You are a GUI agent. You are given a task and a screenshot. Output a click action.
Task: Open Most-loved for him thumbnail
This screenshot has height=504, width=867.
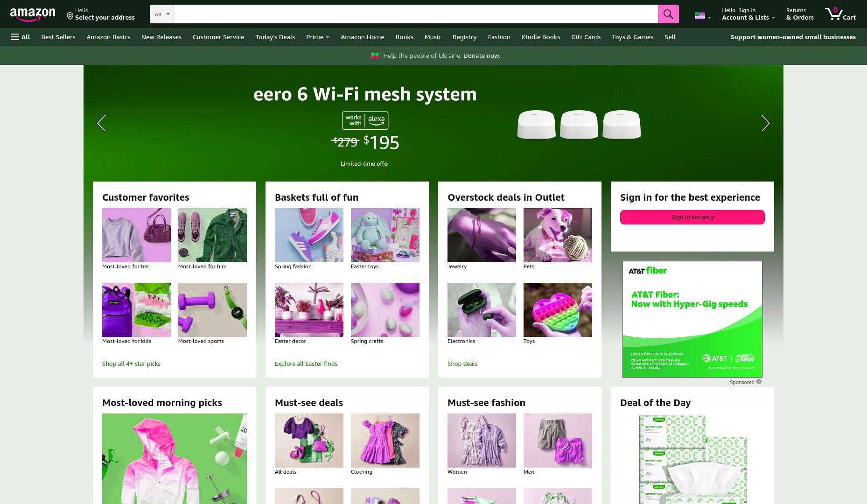pyautogui.click(x=212, y=235)
